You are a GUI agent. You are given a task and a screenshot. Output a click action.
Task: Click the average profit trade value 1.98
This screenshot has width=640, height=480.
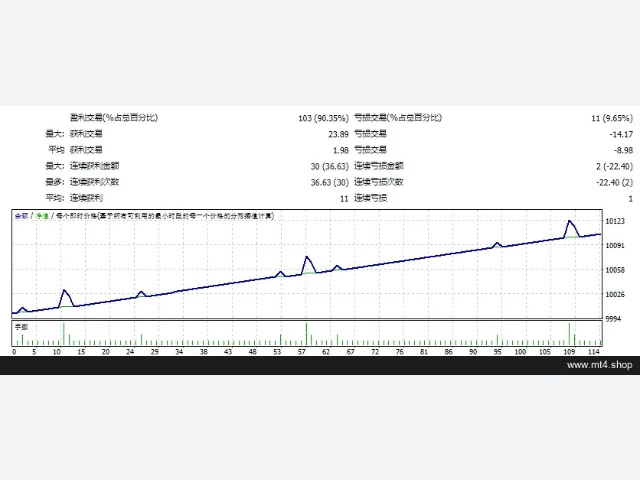(341, 150)
